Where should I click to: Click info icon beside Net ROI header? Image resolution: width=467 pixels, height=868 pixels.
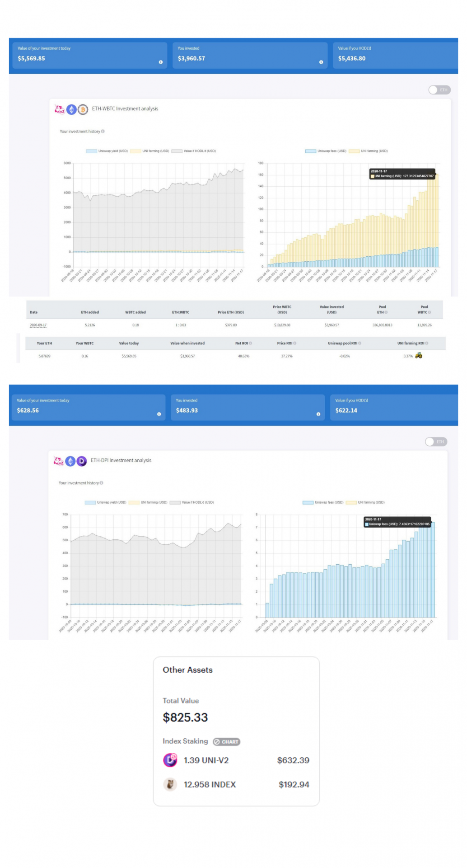click(x=251, y=343)
